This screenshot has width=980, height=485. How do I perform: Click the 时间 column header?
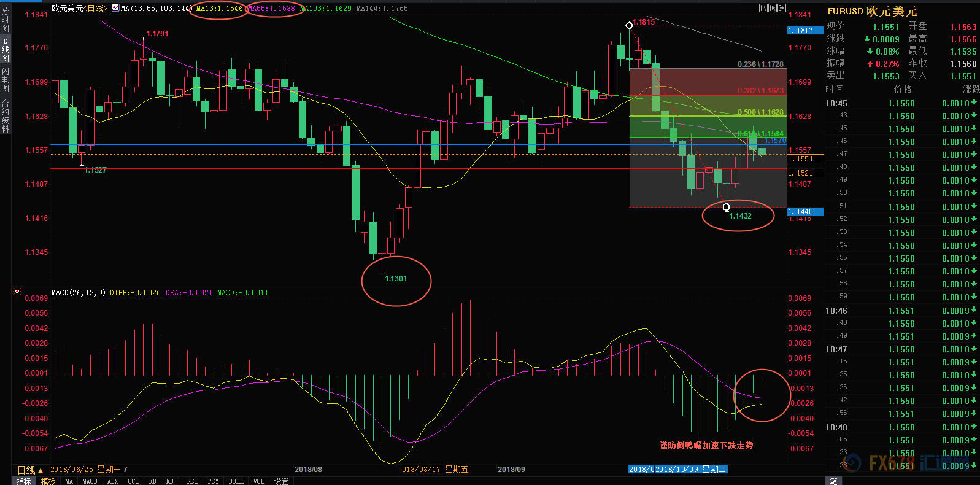(x=835, y=90)
